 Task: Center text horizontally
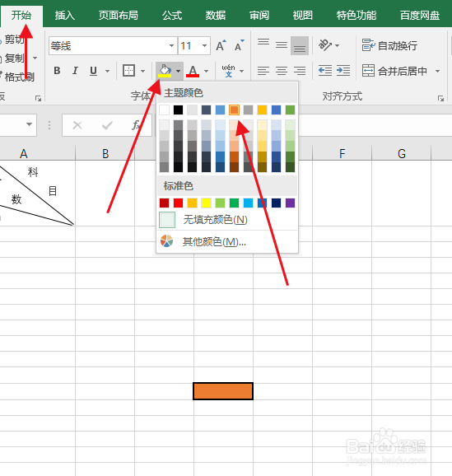[282, 71]
